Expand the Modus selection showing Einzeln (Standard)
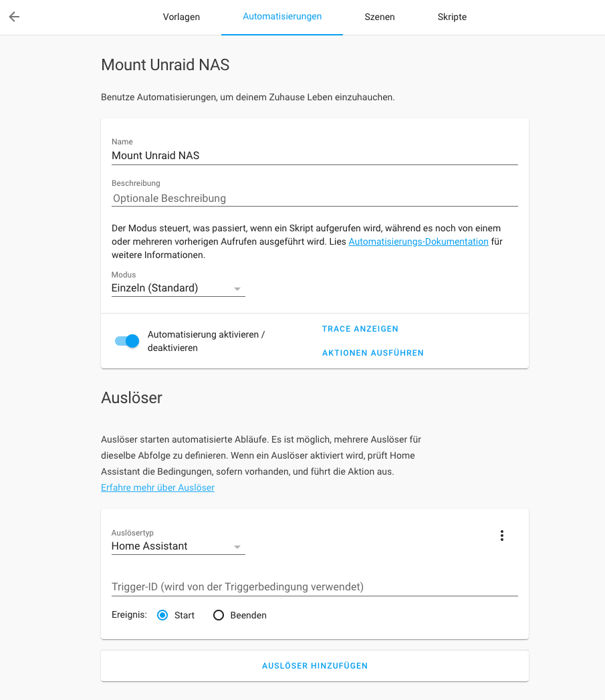This screenshot has height=700, width=605. click(178, 287)
